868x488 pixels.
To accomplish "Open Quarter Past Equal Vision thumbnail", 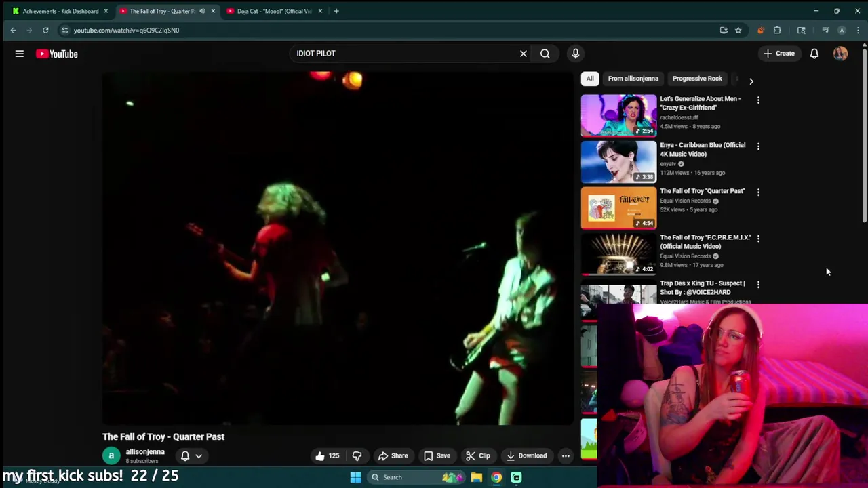I will click(618, 207).
